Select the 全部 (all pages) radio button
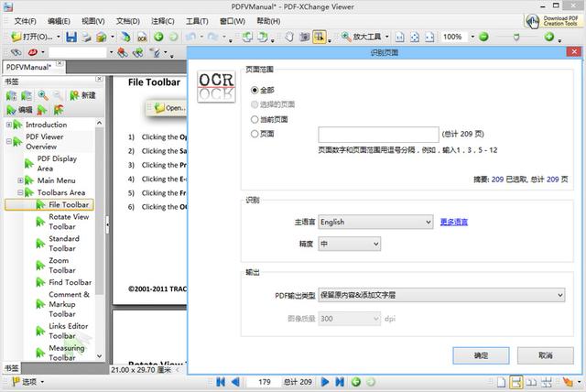The height and width of the screenshot is (392, 586). (x=255, y=90)
